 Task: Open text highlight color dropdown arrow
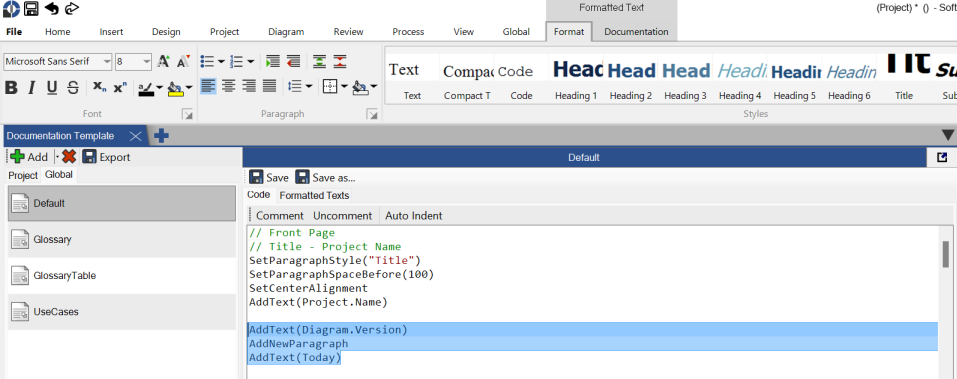(x=189, y=88)
